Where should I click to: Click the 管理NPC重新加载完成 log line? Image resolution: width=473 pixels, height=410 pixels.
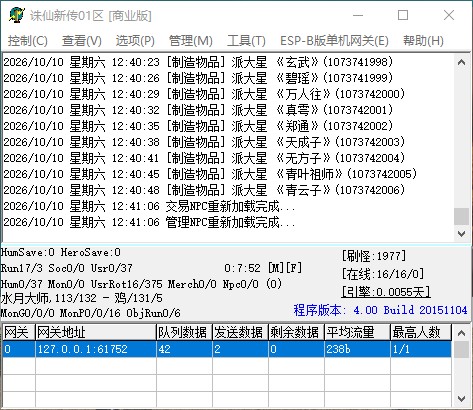[x=149, y=222]
